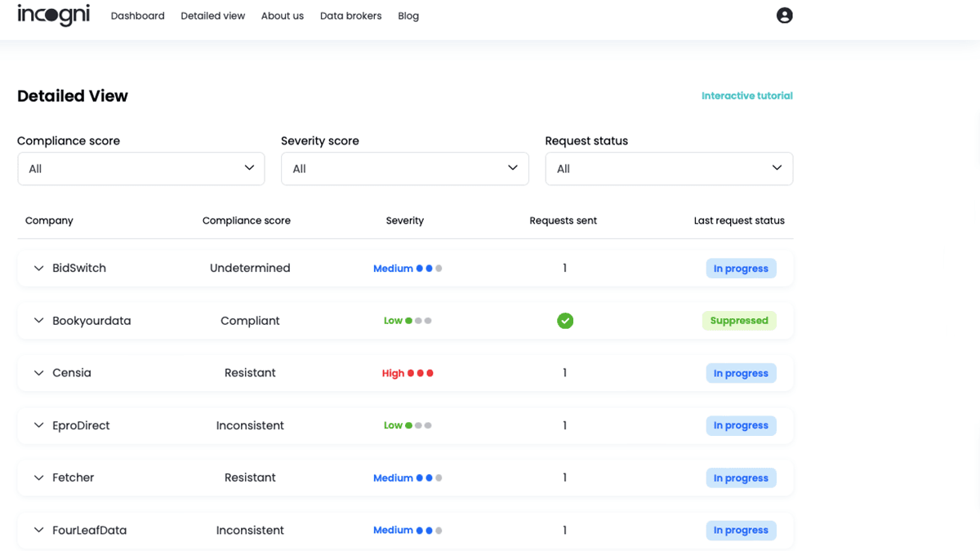The image size is (980, 551).
Task: Click Inconsistent score in FourLeafData row
Action: click(250, 530)
